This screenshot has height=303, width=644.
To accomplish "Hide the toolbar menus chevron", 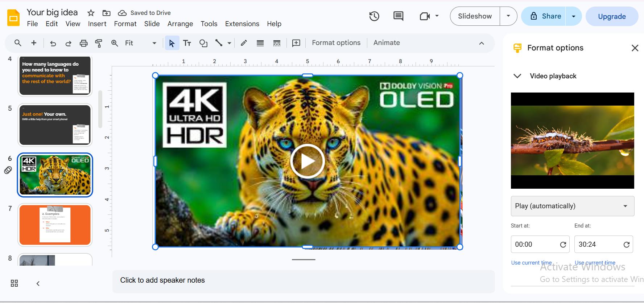I will pos(482,43).
